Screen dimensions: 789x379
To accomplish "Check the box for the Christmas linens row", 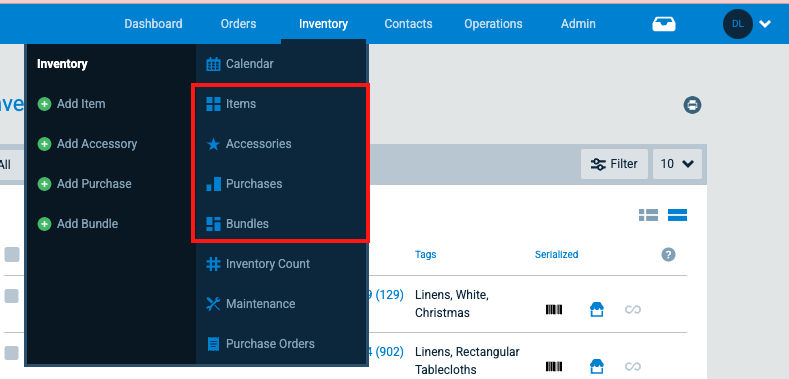I will (12, 296).
